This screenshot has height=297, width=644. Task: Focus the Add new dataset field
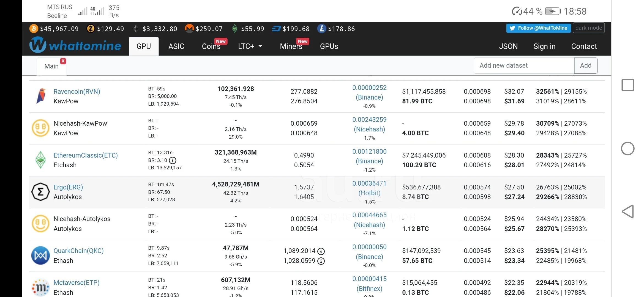(524, 65)
